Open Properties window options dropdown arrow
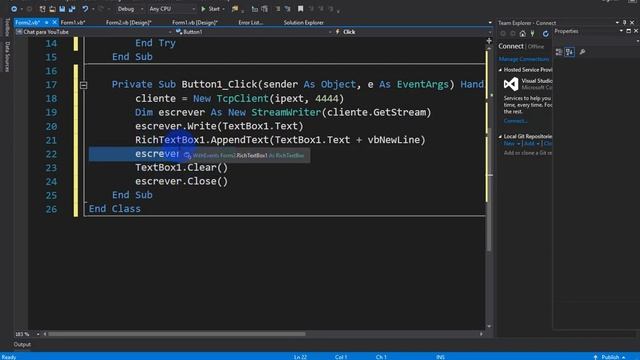This screenshot has width=640, height=360. pyautogui.click(x=621, y=31)
